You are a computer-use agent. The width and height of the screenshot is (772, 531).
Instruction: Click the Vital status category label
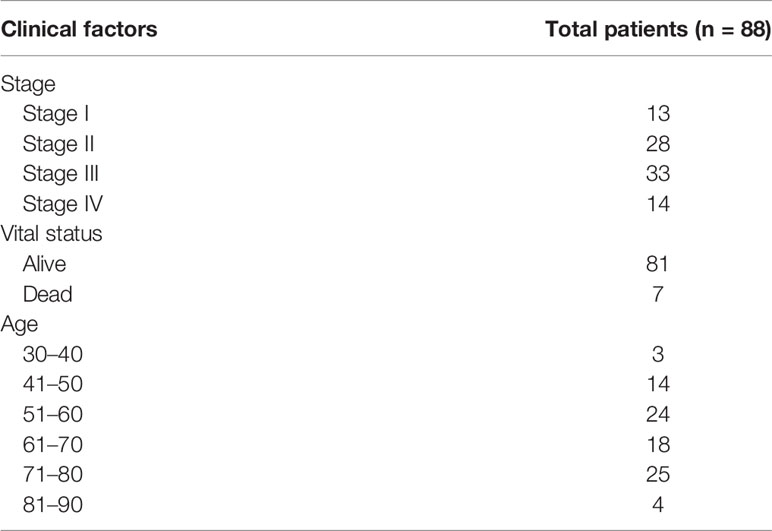[51, 233]
